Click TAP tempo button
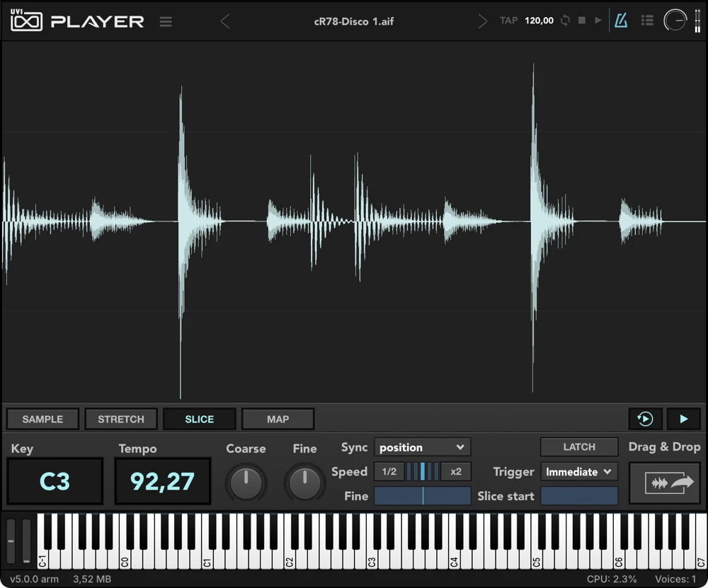 (508, 21)
